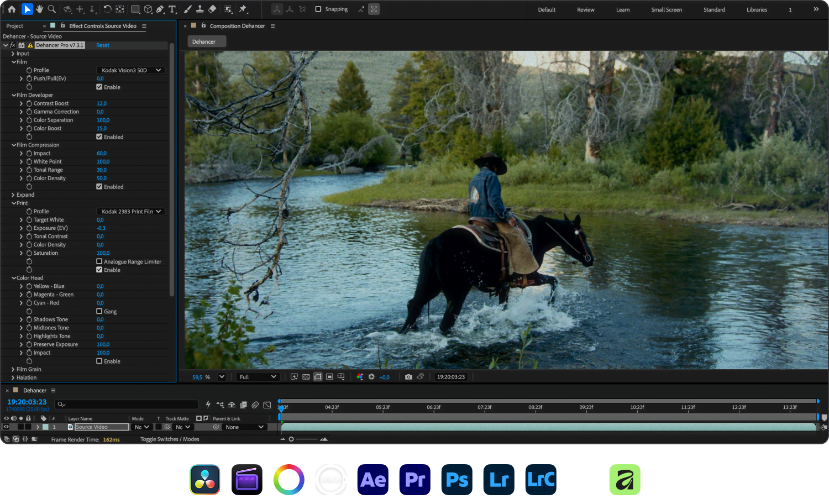The height and width of the screenshot is (504, 829).
Task: Collapse the Film Developer section
Action: pyautogui.click(x=13, y=95)
